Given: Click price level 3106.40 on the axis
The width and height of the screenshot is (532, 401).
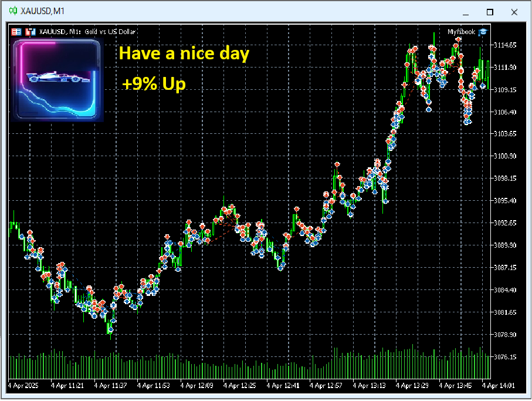Looking at the screenshot, I should coord(505,112).
